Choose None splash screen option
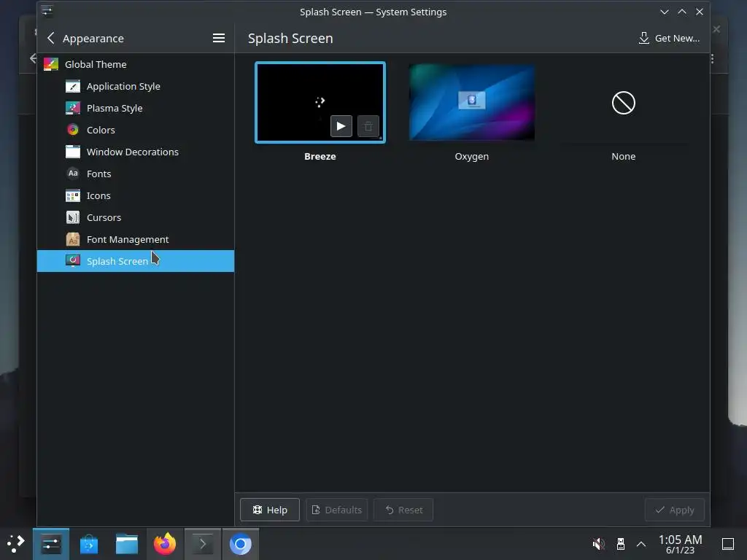 click(623, 103)
